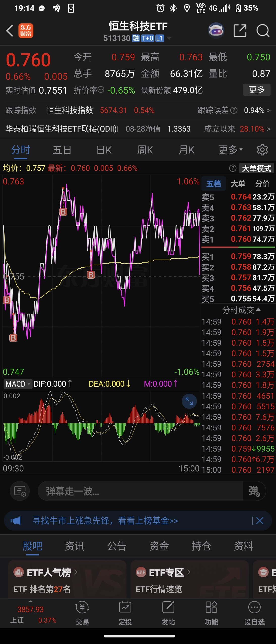Tap 设自选 add to watchlist

254,613
